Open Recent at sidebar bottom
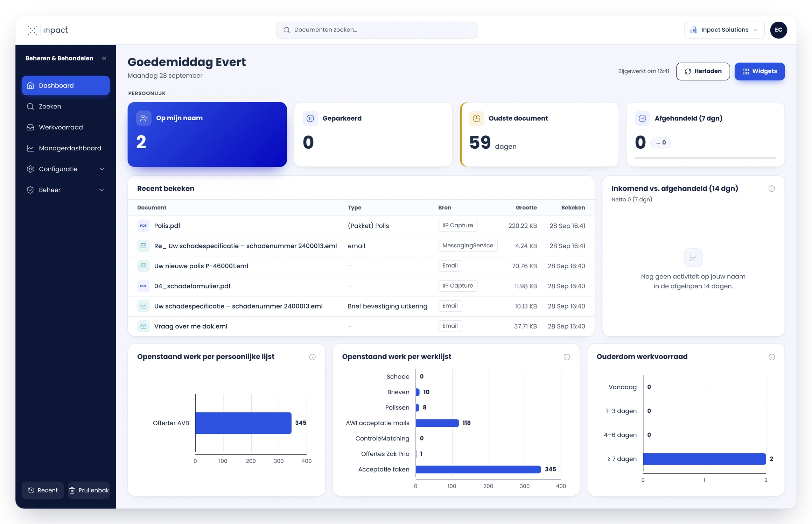The image size is (812, 524). (x=43, y=490)
